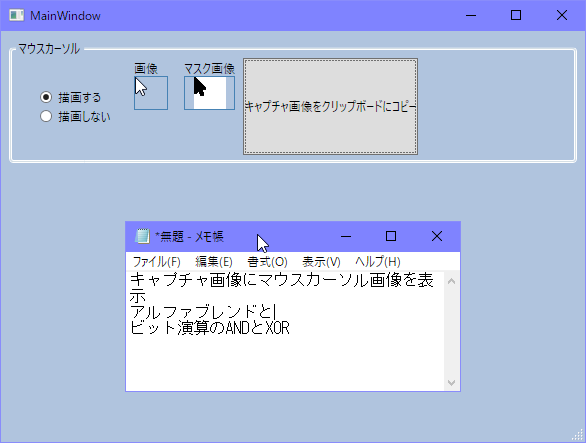Open the ファイル(F) menu in Notepad
The height and width of the screenshot is (443, 586).
coord(157,262)
